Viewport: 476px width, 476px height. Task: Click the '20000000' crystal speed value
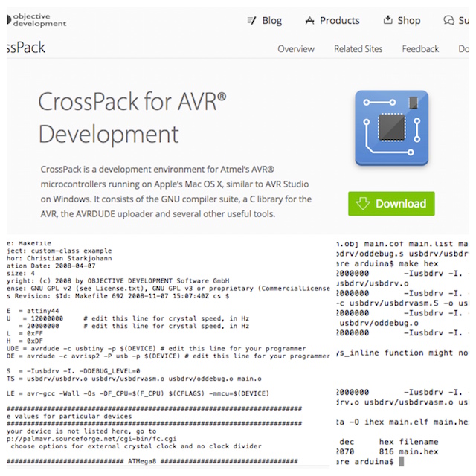click(x=43, y=326)
